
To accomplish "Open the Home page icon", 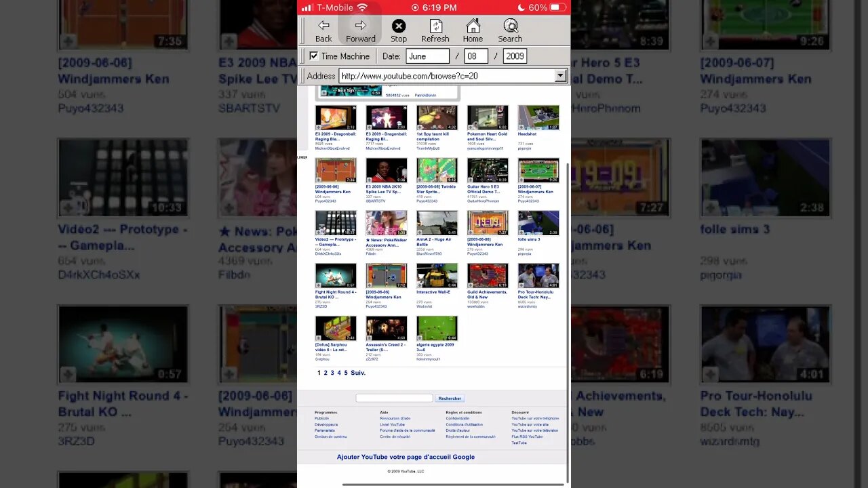I will tap(473, 30).
